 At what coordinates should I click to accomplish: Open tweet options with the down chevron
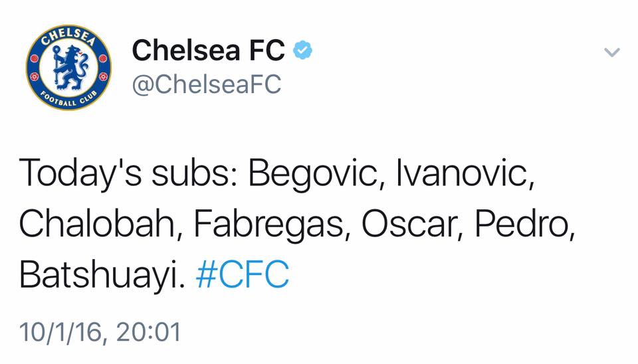click(x=612, y=52)
